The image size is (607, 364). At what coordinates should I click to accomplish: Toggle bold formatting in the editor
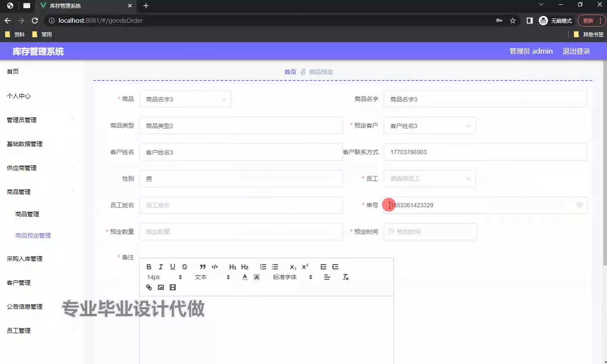(149, 267)
